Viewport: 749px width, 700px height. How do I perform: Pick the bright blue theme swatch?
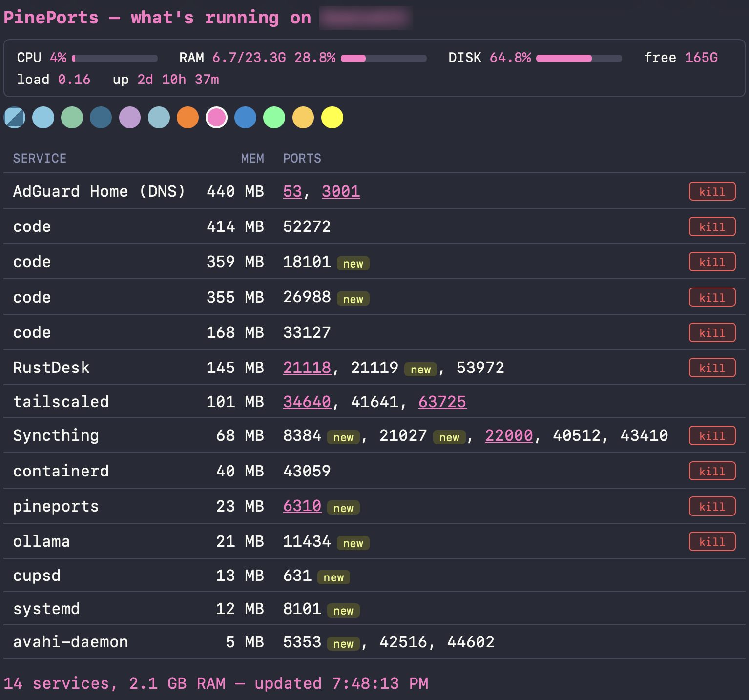246,118
